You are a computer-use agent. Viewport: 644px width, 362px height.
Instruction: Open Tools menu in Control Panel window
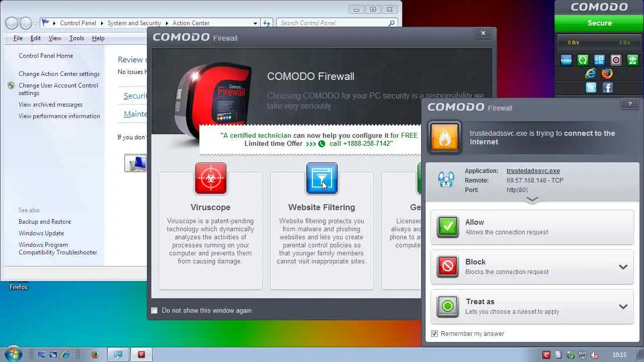coord(76,38)
